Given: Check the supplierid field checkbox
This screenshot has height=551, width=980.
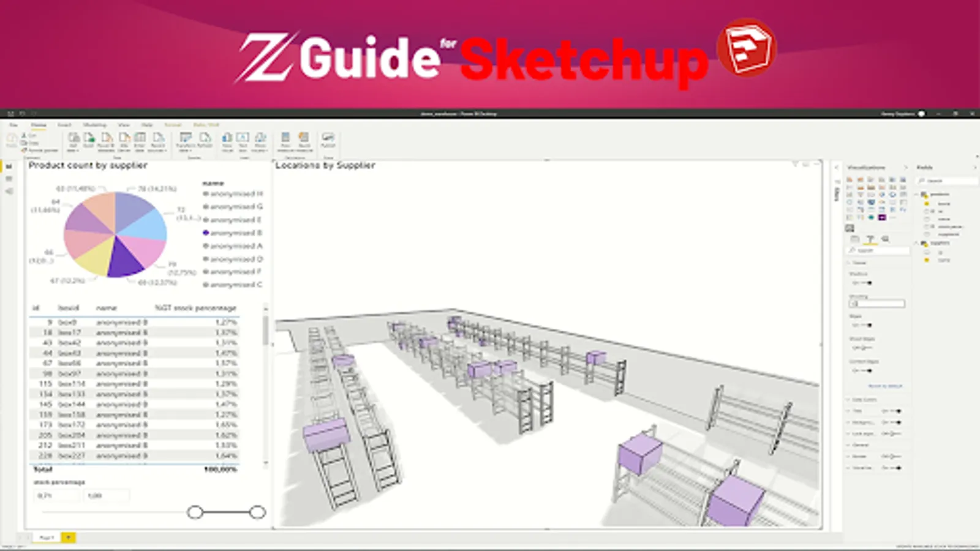Looking at the screenshot, I should tap(927, 234).
